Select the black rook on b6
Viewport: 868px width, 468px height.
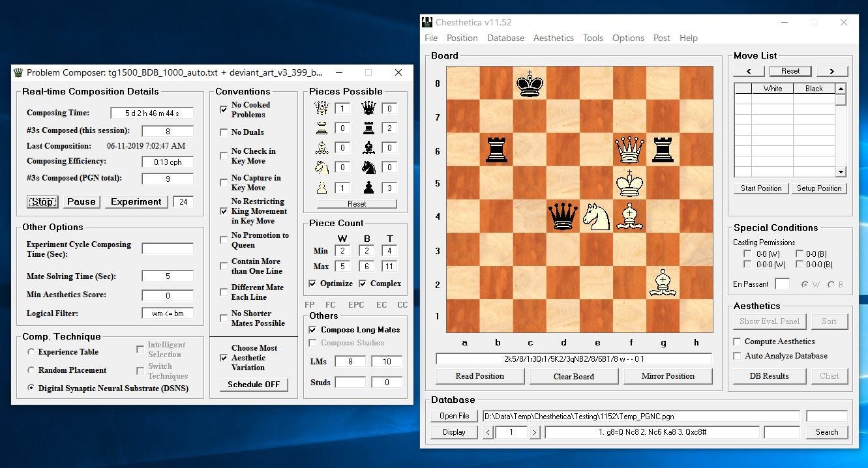(497, 149)
